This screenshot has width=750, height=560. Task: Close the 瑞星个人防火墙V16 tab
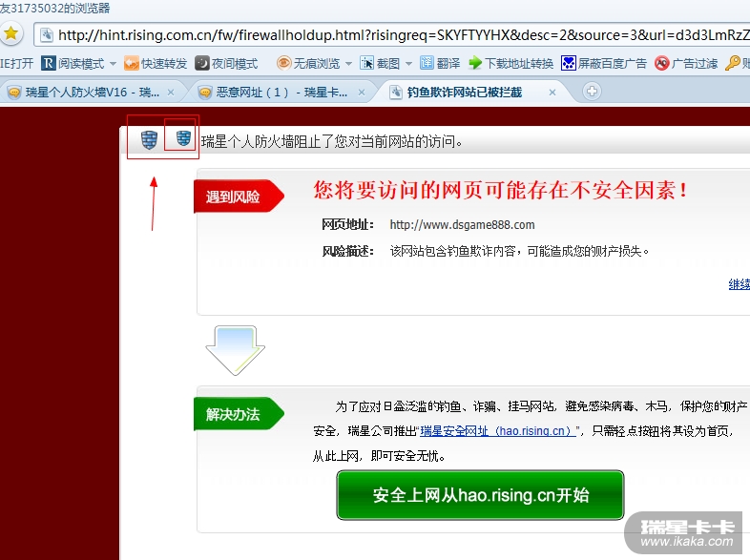pyautogui.click(x=170, y=93)
